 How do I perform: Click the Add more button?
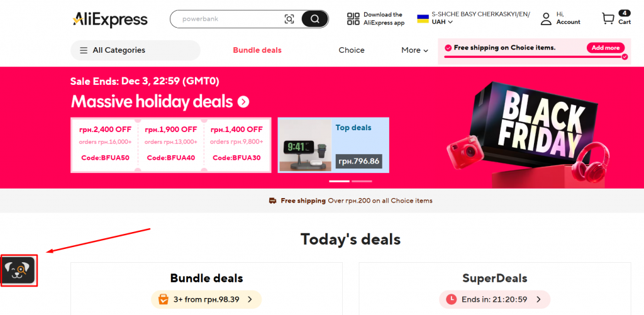pyautogui.click(x=606, y=48)
